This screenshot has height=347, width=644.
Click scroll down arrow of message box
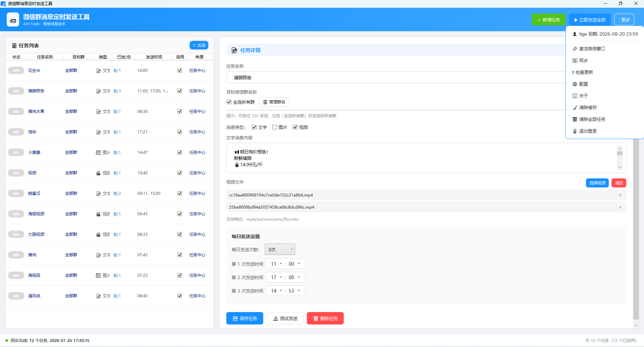[x=620, y=167]
